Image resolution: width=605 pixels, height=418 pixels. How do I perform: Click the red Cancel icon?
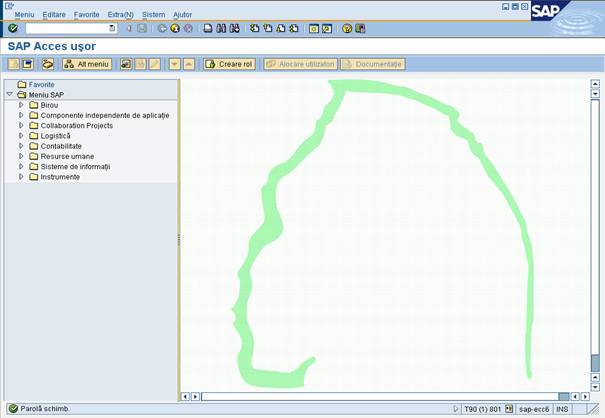click(x=188, y=29)
